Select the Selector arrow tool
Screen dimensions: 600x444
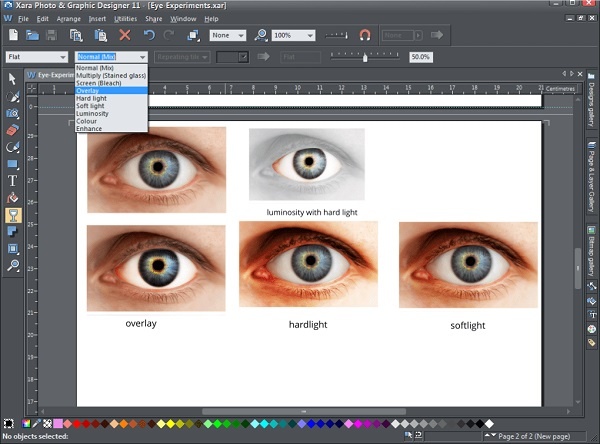13,80
